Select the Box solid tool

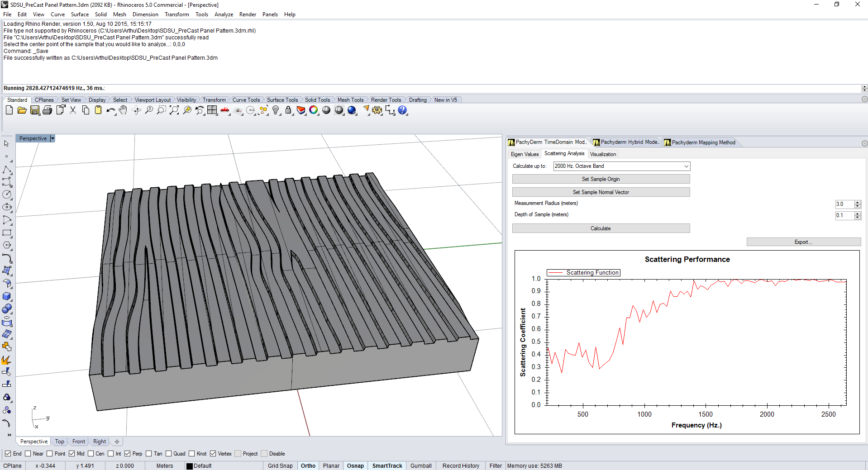click(x=7, y=296)
